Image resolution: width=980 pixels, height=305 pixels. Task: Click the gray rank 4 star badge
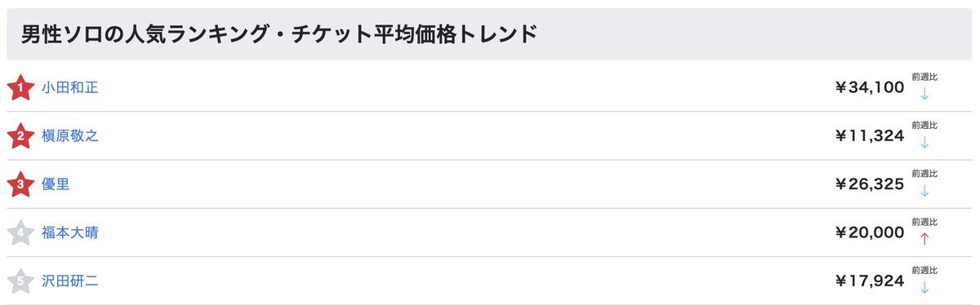(20, 232)
